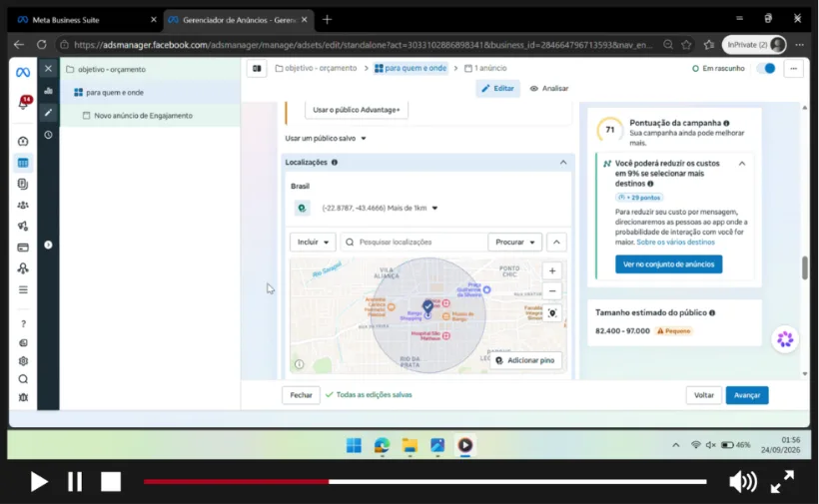Click the blue Avançar button
819x504 pixels.
click(x=747, y=395)
